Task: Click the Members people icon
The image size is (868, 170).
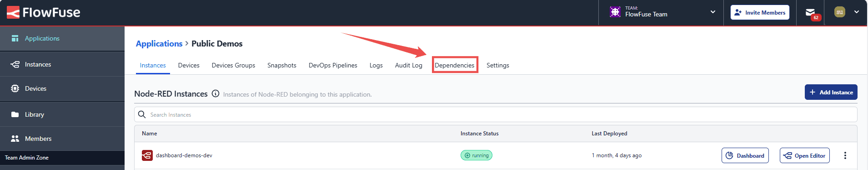Action: [15, 139]
